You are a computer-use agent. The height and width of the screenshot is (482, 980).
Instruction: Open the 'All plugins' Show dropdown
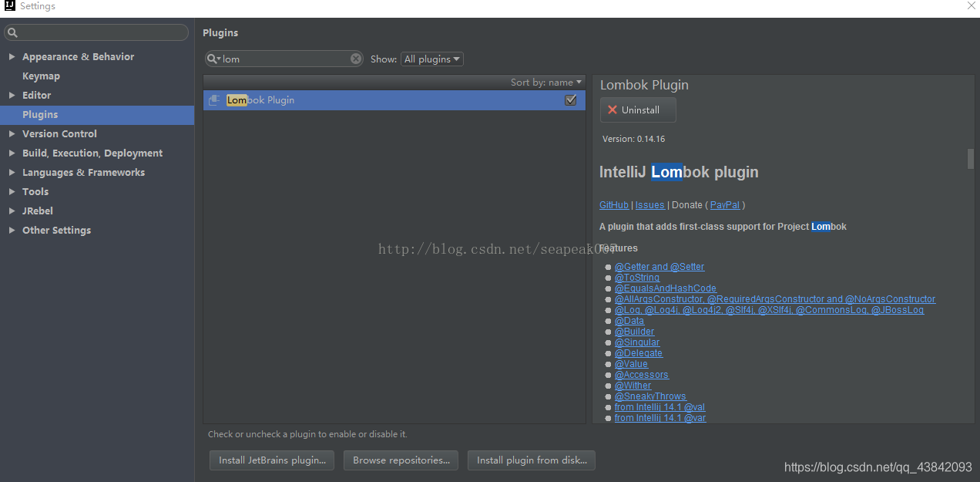pyautogui.click(x=432, y=59)
